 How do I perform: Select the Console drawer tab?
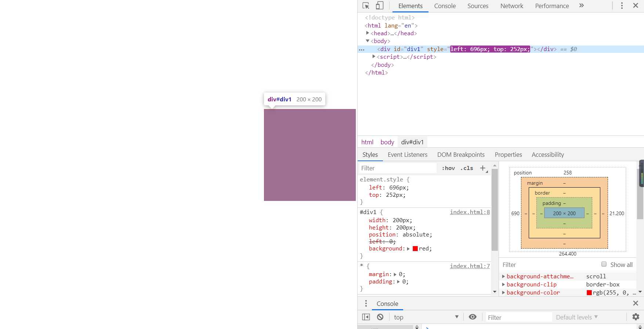[x=387, y=304]
